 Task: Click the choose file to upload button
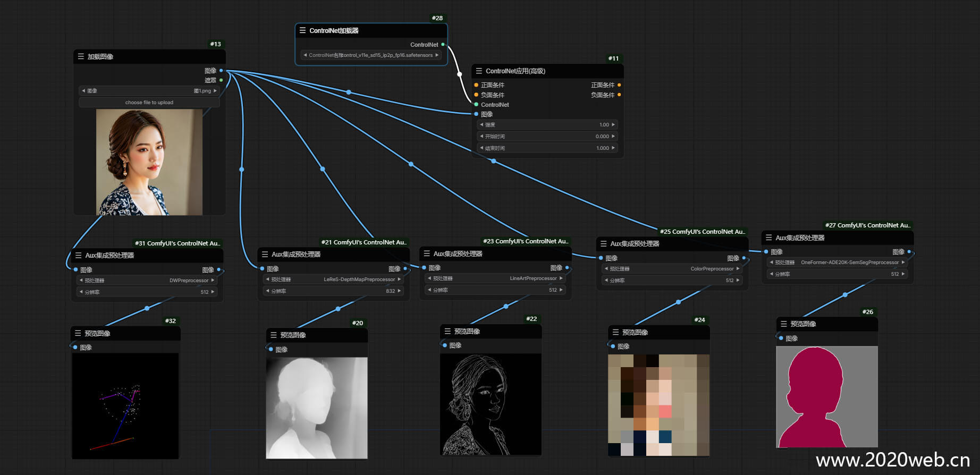(149, 103)
